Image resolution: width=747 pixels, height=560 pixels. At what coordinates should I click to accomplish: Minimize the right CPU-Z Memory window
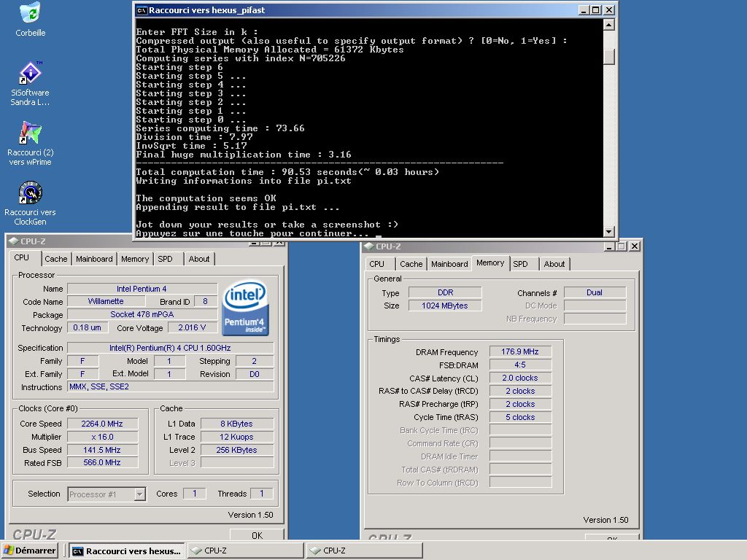point(609,246)
